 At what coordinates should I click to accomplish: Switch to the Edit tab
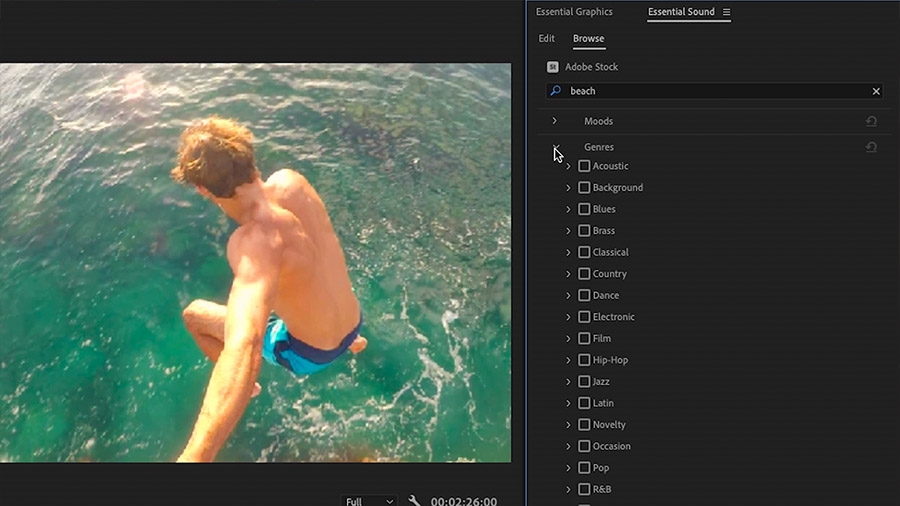(546, 38)
